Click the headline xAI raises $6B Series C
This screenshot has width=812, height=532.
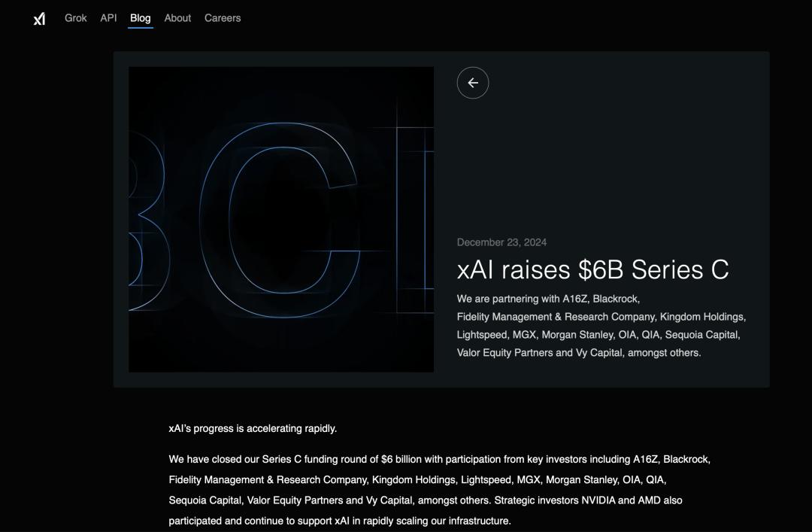point(593,269)
